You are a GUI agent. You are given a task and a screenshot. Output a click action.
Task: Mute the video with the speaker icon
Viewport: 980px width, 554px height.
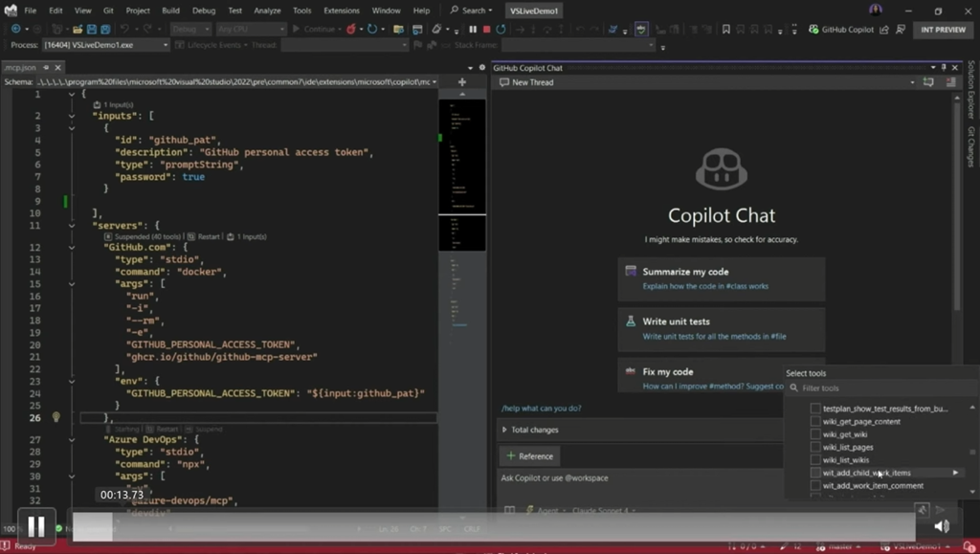(x=942, y=525)
